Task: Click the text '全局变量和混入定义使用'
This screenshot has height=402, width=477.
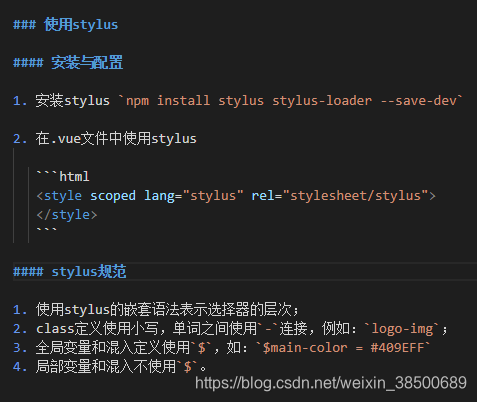Action: coord(113,348)
